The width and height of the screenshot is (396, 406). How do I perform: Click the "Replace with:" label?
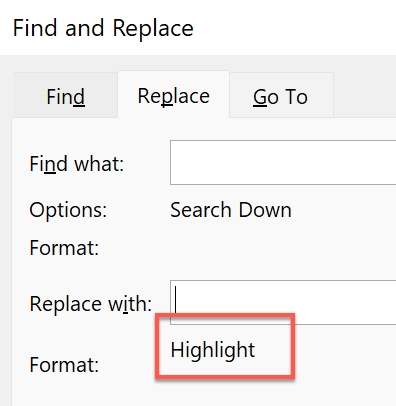[91, 303]
